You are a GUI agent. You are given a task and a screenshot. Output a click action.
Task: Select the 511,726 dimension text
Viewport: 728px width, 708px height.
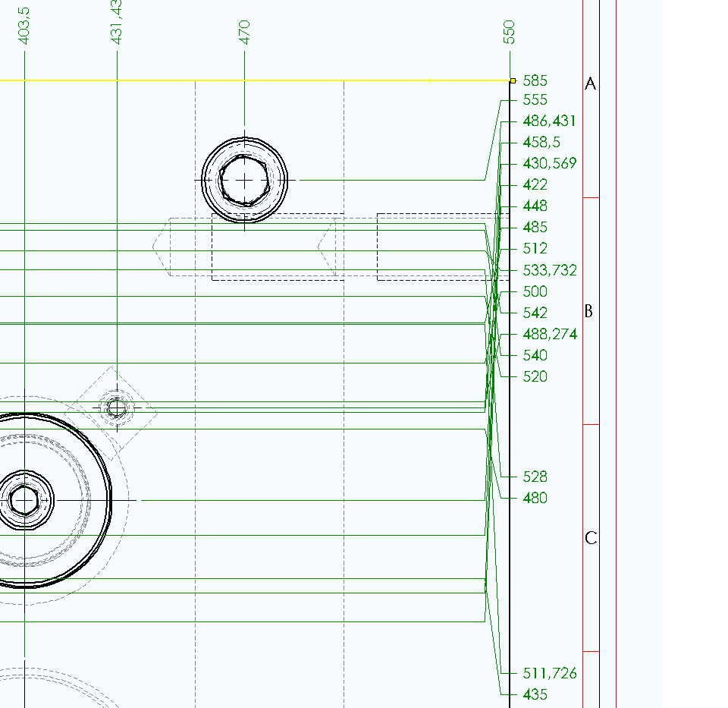pos(550,673)
